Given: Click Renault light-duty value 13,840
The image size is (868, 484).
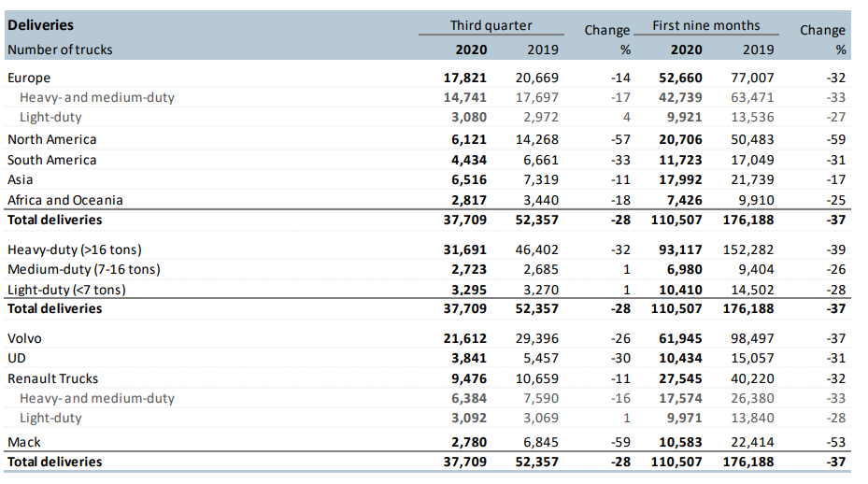Looking at the screenshot, I should tap(752, 418).
